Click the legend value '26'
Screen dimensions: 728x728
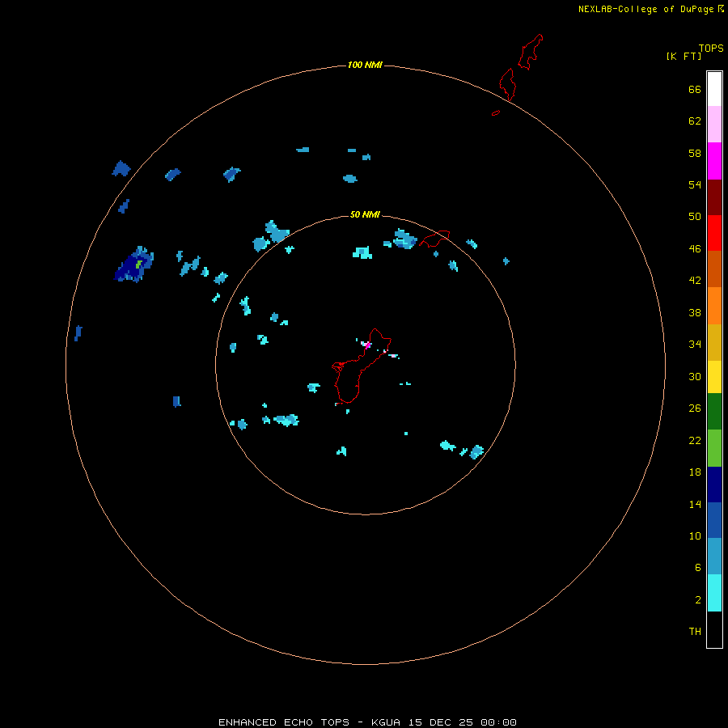695,408
